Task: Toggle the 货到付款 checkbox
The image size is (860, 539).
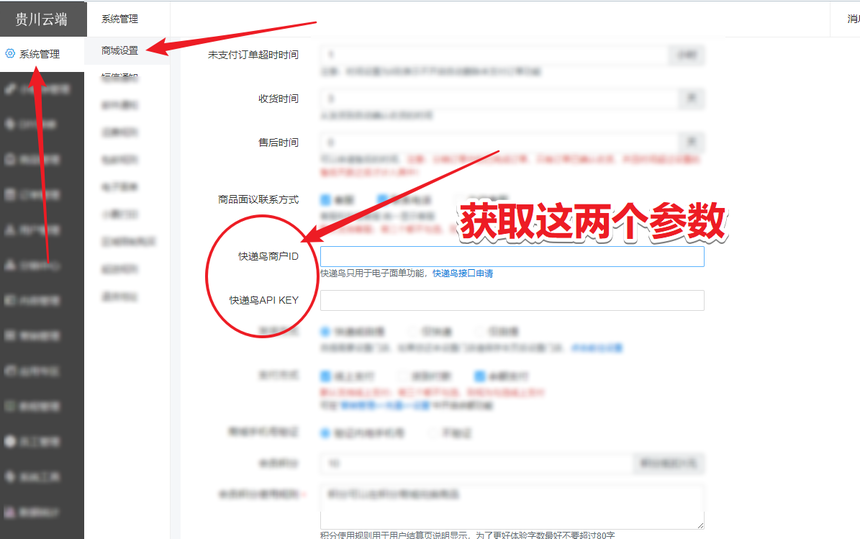Action: point(402,376)
